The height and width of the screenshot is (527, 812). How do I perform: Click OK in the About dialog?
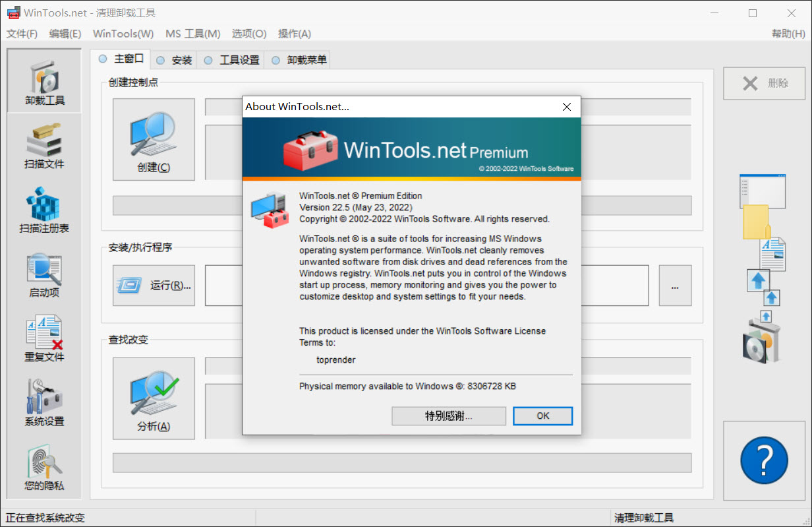point(542,416)
